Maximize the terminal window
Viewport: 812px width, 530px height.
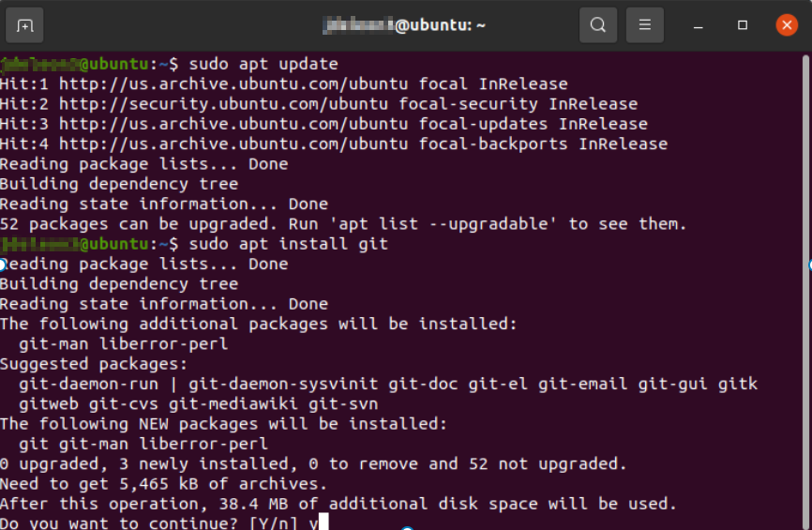click(743, 25)
